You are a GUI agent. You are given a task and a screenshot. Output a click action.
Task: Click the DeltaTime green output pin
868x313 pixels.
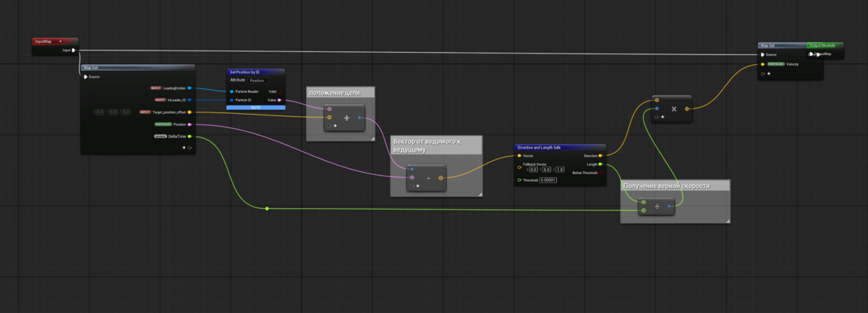point(189,137)
